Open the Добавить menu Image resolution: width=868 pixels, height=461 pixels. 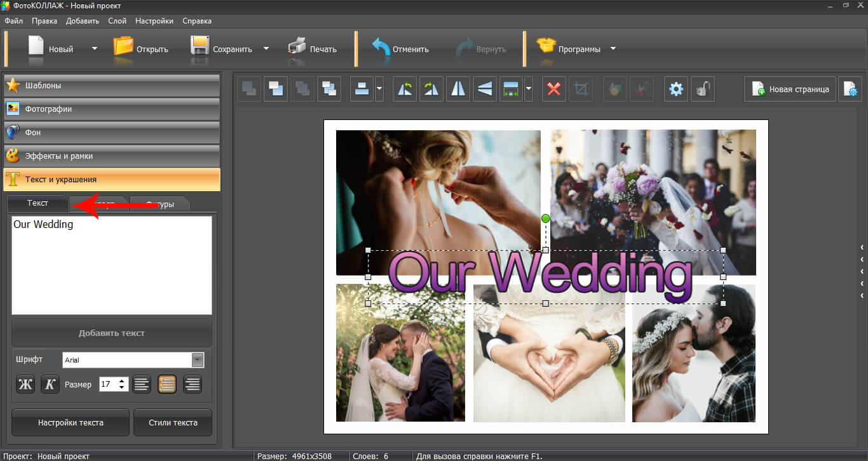tap(82, 21)
